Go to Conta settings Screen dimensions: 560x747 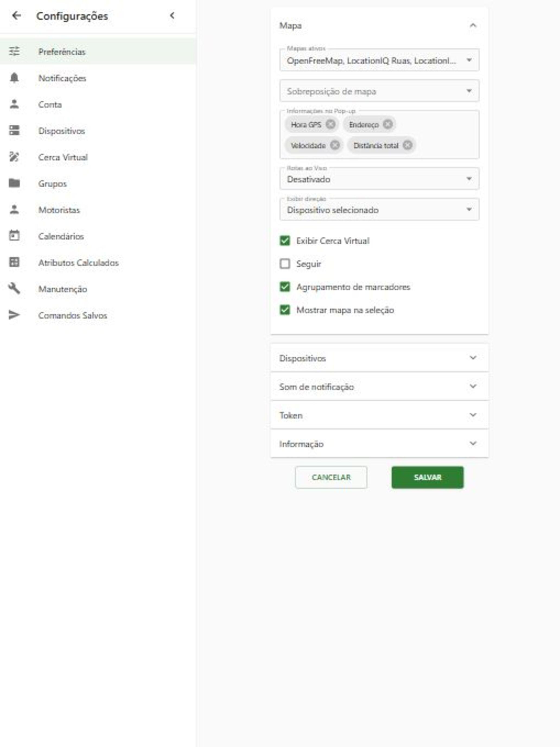pos(98,104)
